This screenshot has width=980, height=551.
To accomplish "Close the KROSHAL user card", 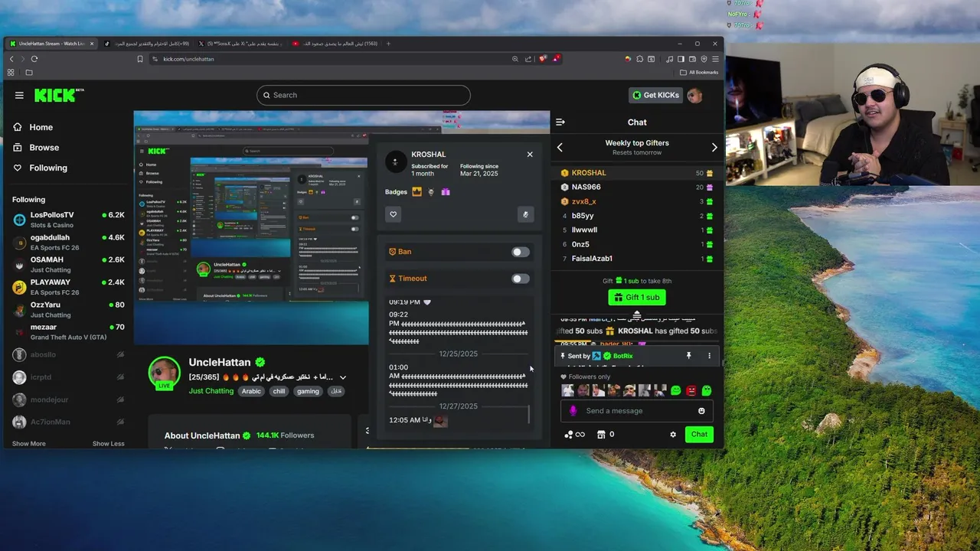I will pos(530,154).
